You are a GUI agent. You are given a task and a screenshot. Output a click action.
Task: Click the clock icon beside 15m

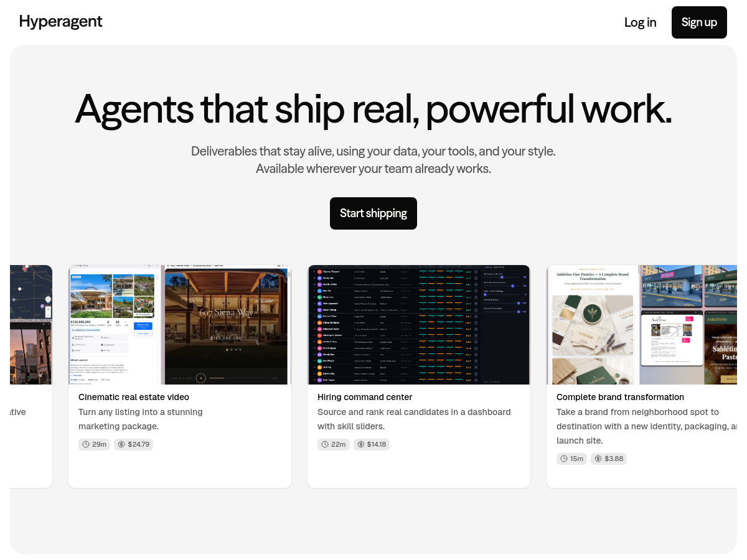point(564,459)
